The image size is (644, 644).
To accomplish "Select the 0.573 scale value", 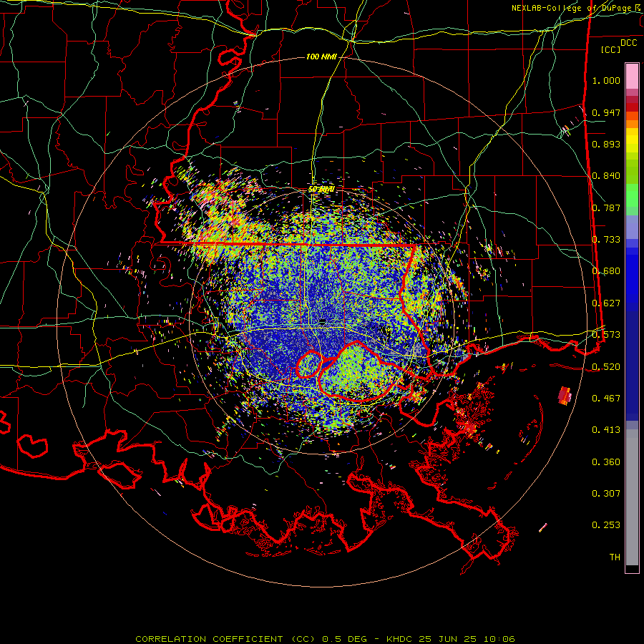I will point(606,334).
